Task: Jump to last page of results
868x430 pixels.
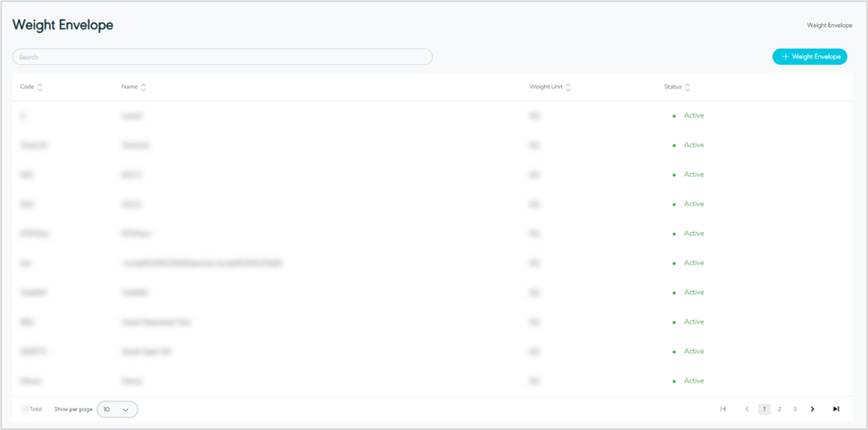Action: [836, 409]
